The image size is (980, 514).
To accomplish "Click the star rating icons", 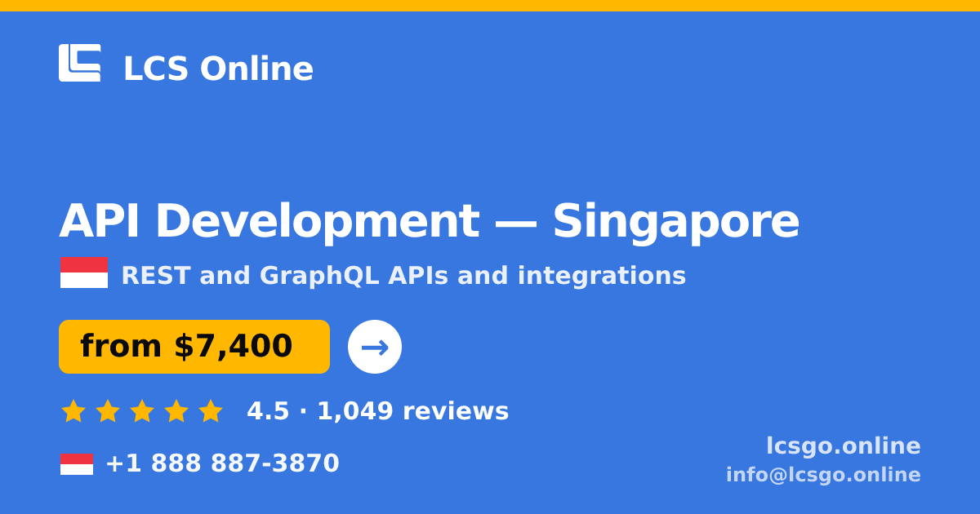I will pos(142,411).
